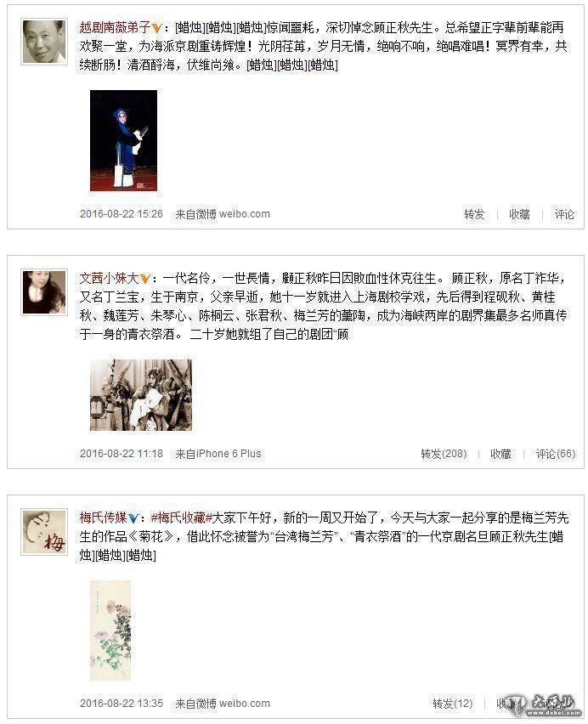
Task: View the sepia vintage opera photo thumbnail
Action: click(141, 395)
